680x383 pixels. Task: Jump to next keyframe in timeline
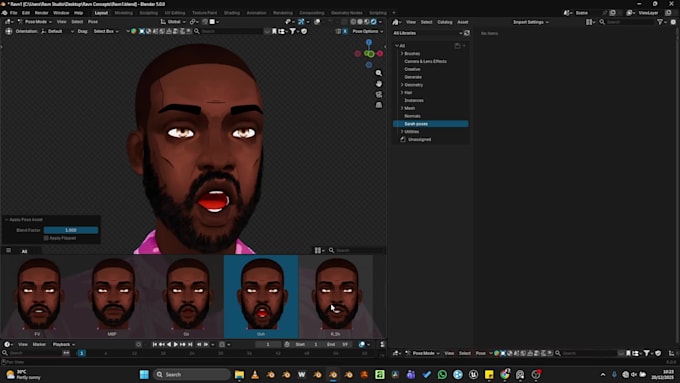pos(183,344)
